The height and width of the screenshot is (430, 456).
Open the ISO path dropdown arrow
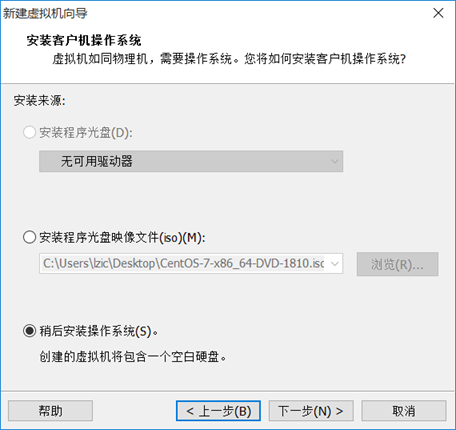coord(335,264)
